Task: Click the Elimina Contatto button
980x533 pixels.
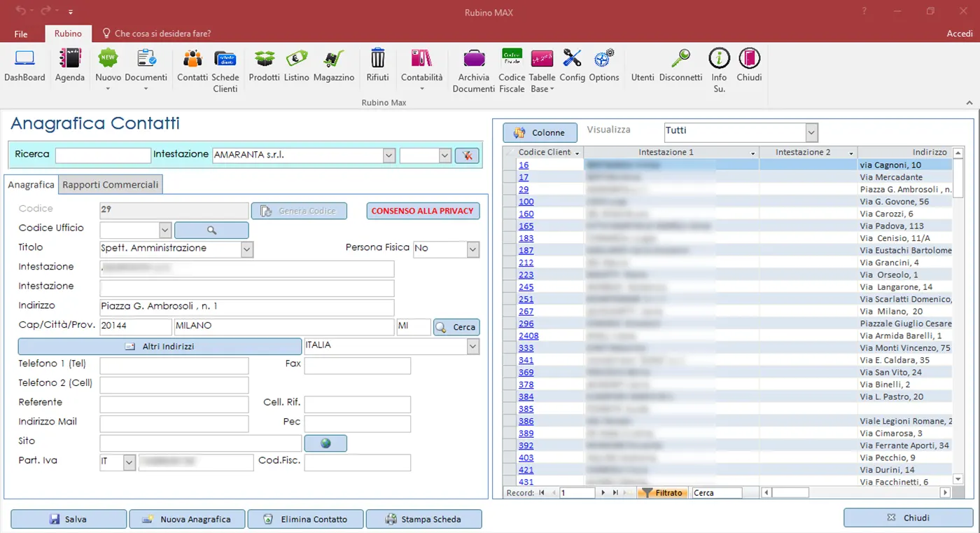Action: click(x=305, y=519)
